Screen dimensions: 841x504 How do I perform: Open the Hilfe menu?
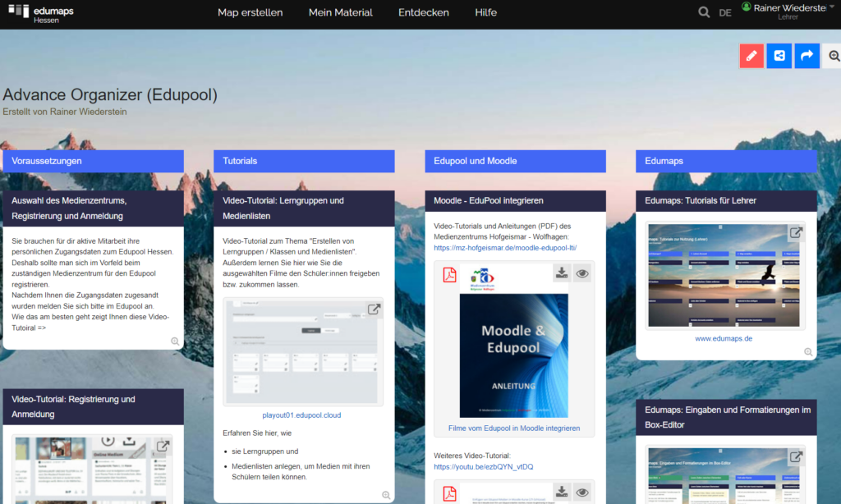click(485, 12)
